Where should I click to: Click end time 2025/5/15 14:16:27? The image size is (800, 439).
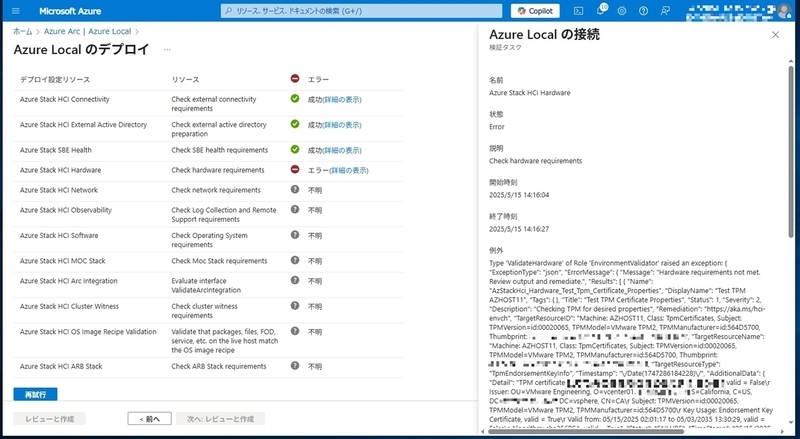pos(519,229)
